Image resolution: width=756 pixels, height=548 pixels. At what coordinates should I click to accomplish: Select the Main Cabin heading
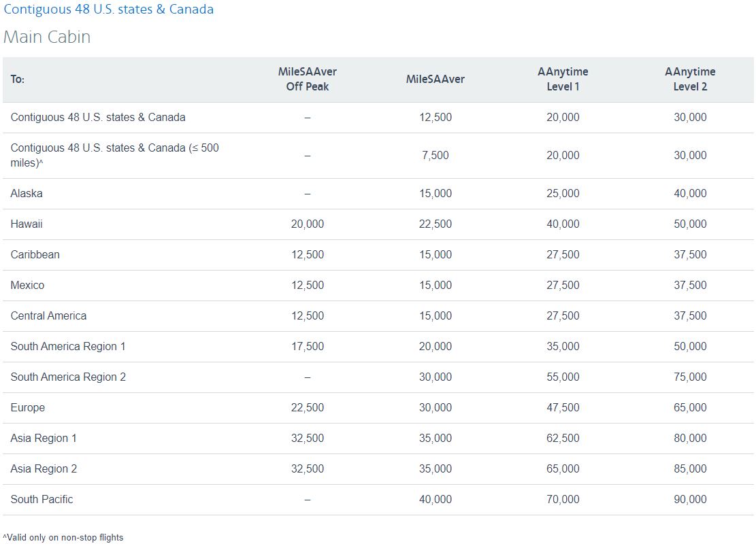(47, 37)
